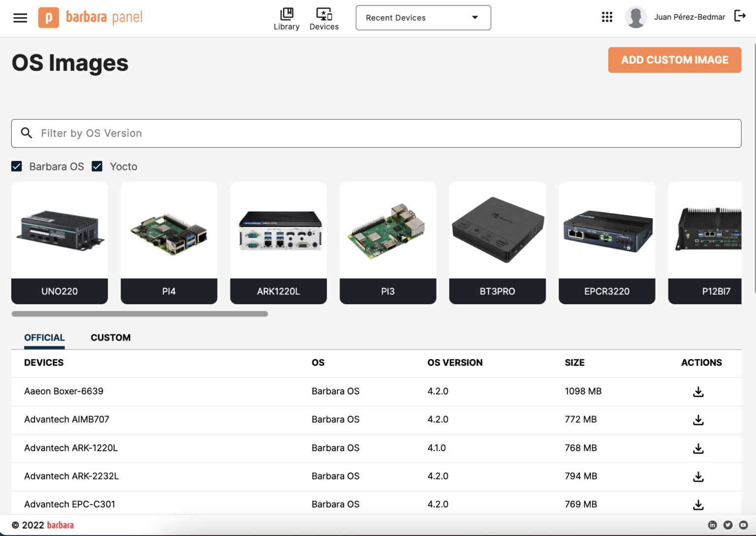
Task: Focus the Filter by OS Version field
Action: click(377, 133)
